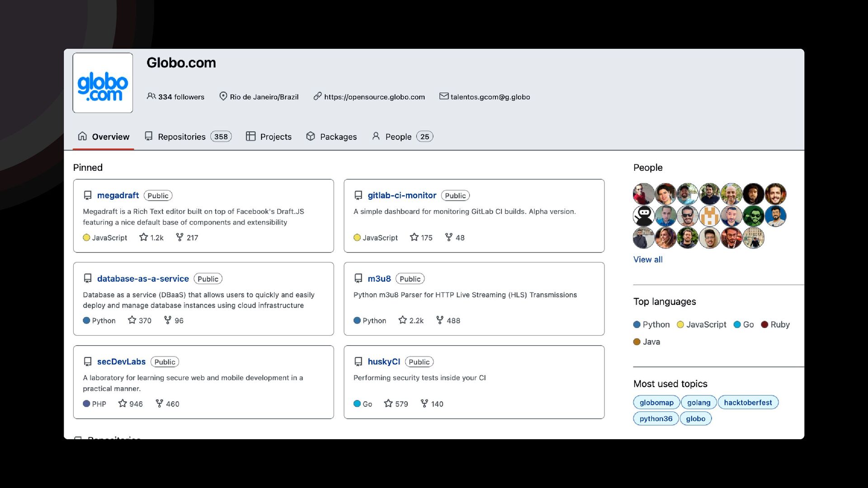Click the repo icon beside gitlab-ci-monitor
Screen dimensions: 868x488
tap(358, 195)
